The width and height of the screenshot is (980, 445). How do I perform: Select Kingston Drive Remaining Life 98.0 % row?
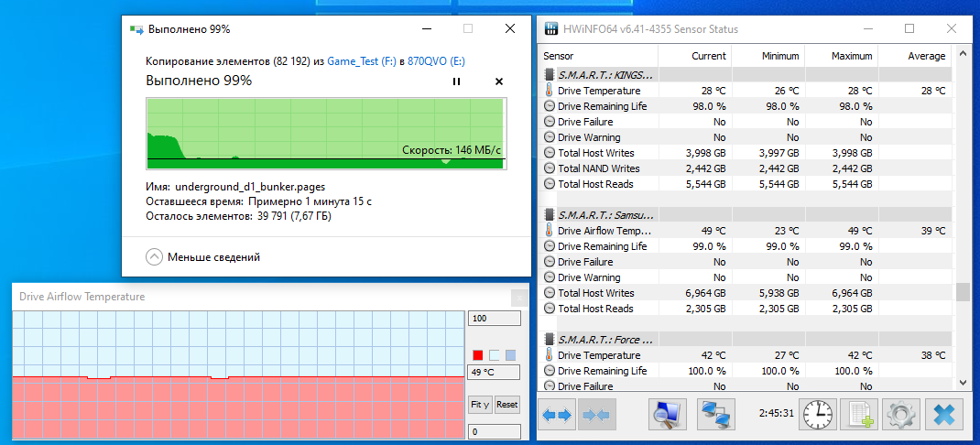pyautogui.click(x=745, y=106)
